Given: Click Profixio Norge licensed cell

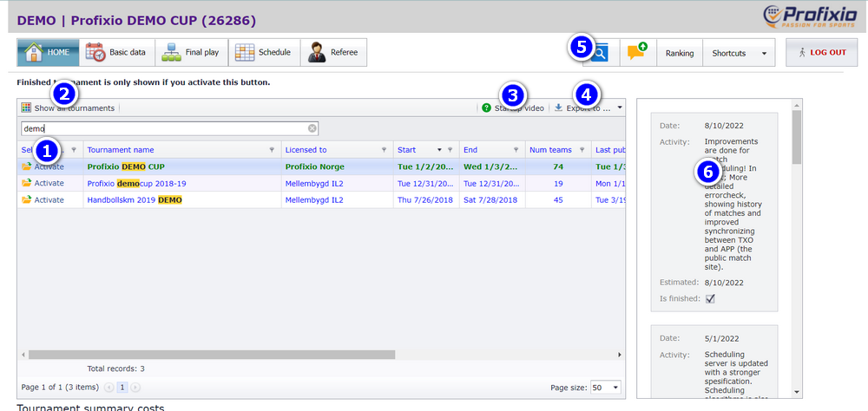Looking at the screenshot, I should click(x=337, y=166).
